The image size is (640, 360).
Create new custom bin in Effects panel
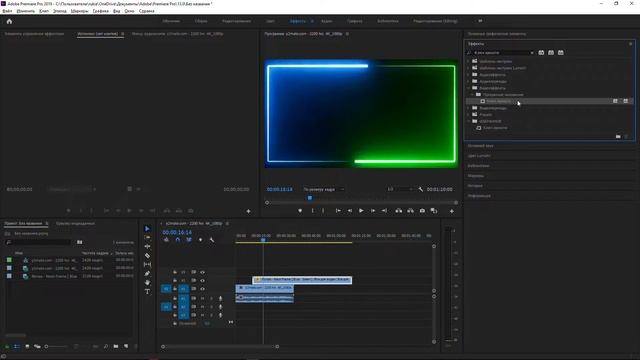(x=618, y=136)
